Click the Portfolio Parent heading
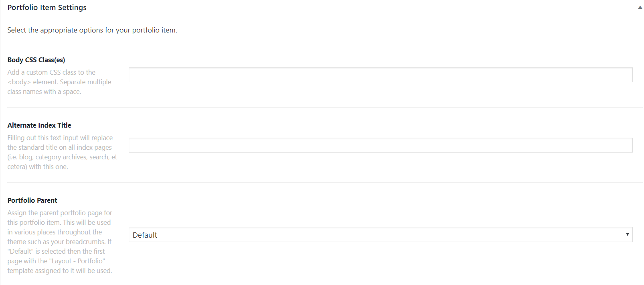The height and width of the screenshot is (285, 644). point(32,200)
